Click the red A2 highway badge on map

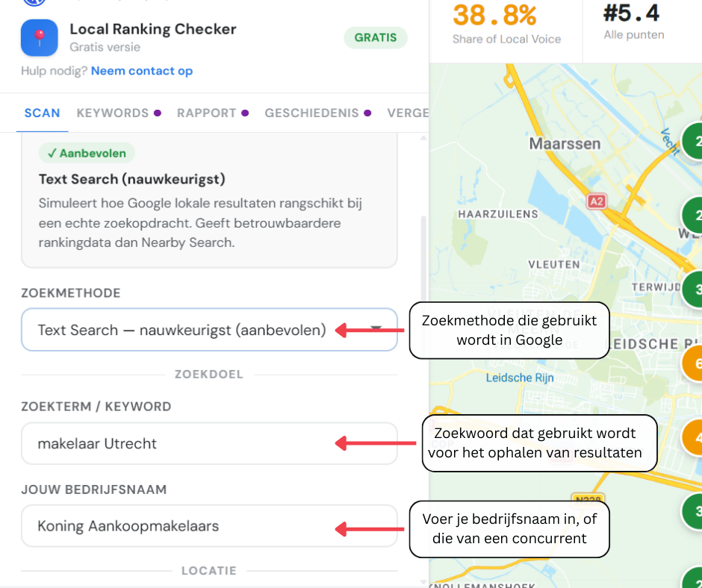pyautogui.click(x=596, y=201)
